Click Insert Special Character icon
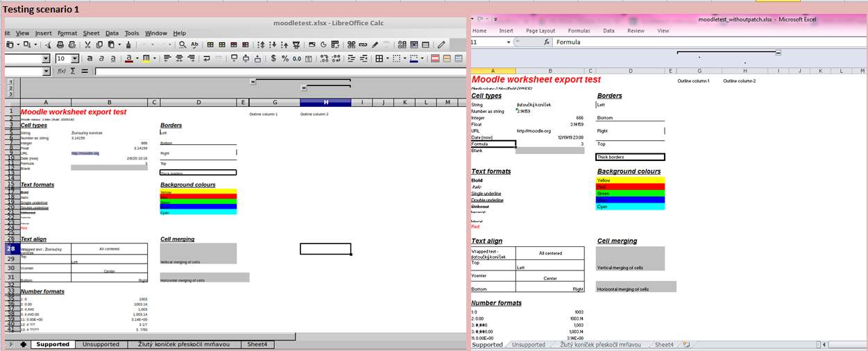This screenshot has width=868, height=351. (351, 44)
